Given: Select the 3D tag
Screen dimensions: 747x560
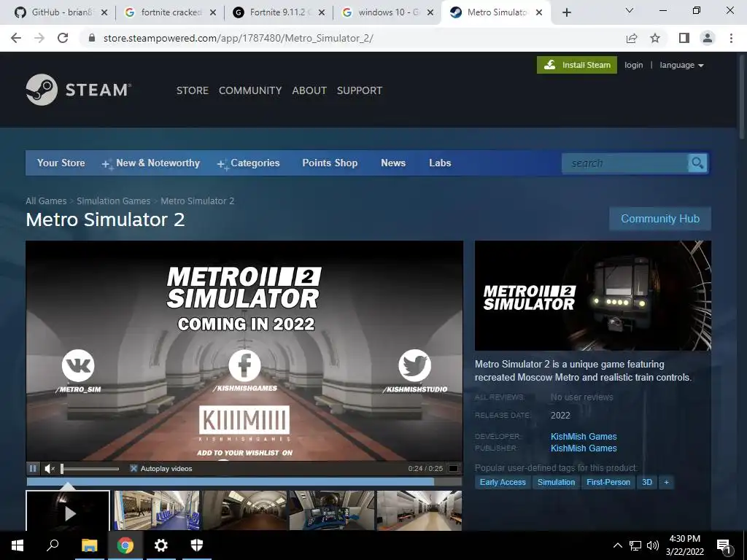Looking at the screenshot, I should (x=647, y=483).
